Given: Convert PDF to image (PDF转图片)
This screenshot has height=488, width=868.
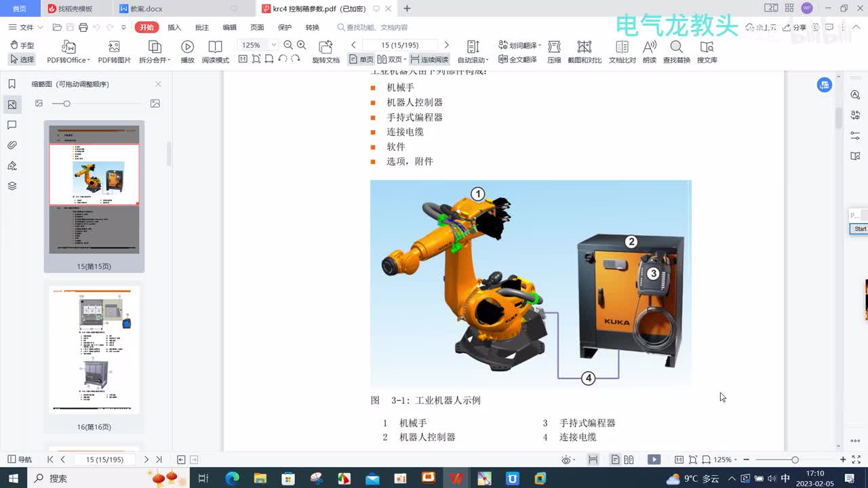Looking at the screenshot, I should (115, 52).
